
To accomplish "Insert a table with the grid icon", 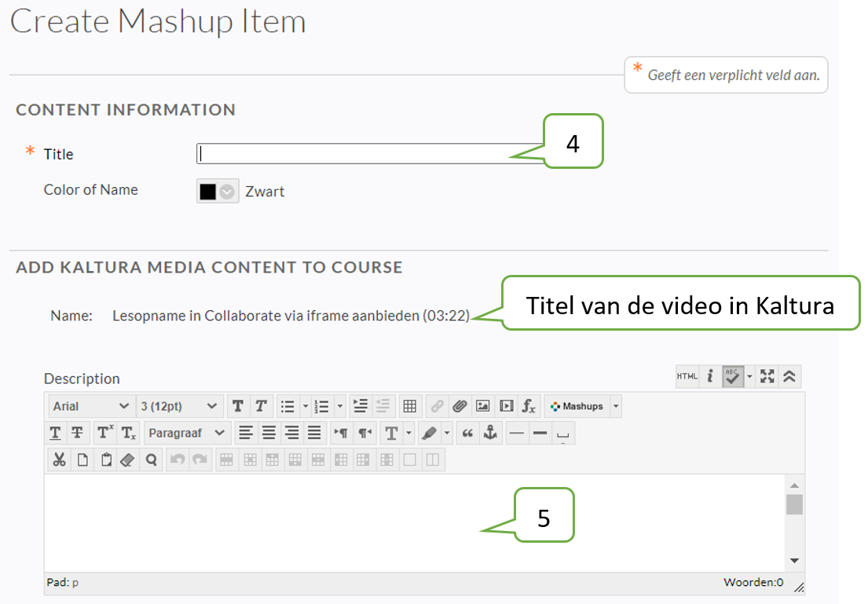I will click(409, 406).
